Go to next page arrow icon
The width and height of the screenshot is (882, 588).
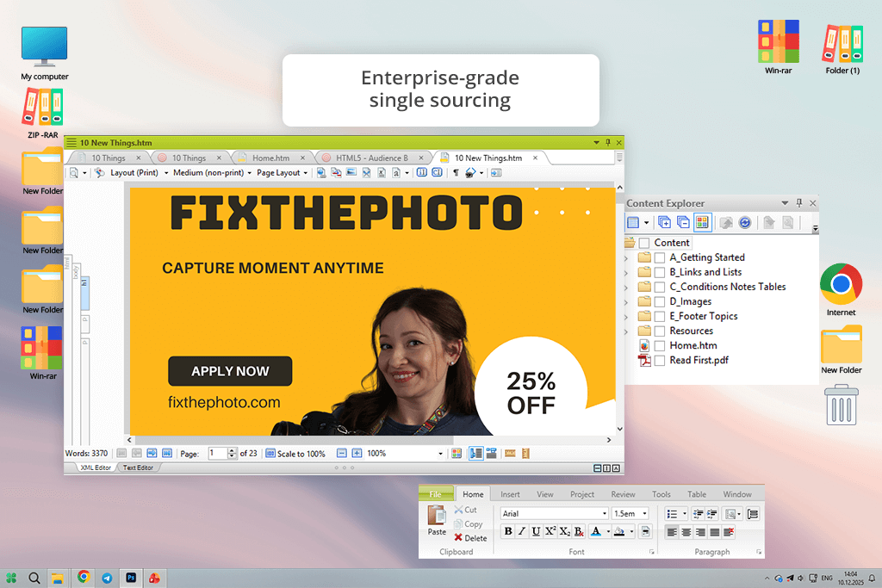pos(152,453)
